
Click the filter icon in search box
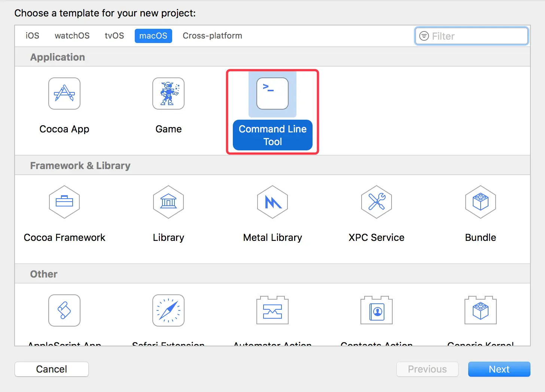pyautogui.click(x=424, y=36)
